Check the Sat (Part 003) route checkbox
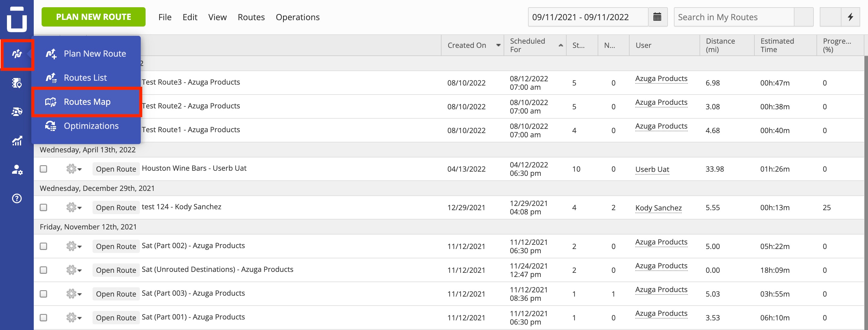868x330 pixels. (x=43, y=294)
